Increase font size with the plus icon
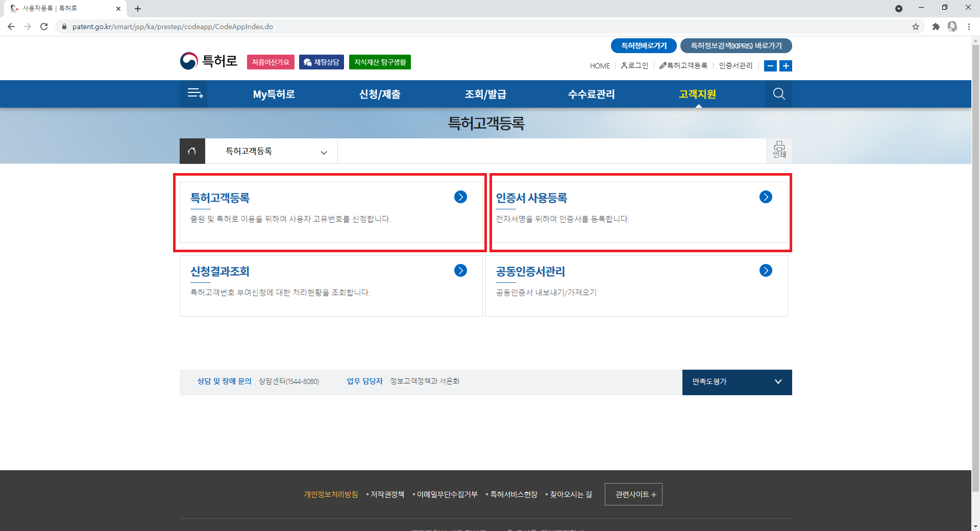Image resolution: width=980 pixels, height=531 pixels. click(x=786, y=66)
